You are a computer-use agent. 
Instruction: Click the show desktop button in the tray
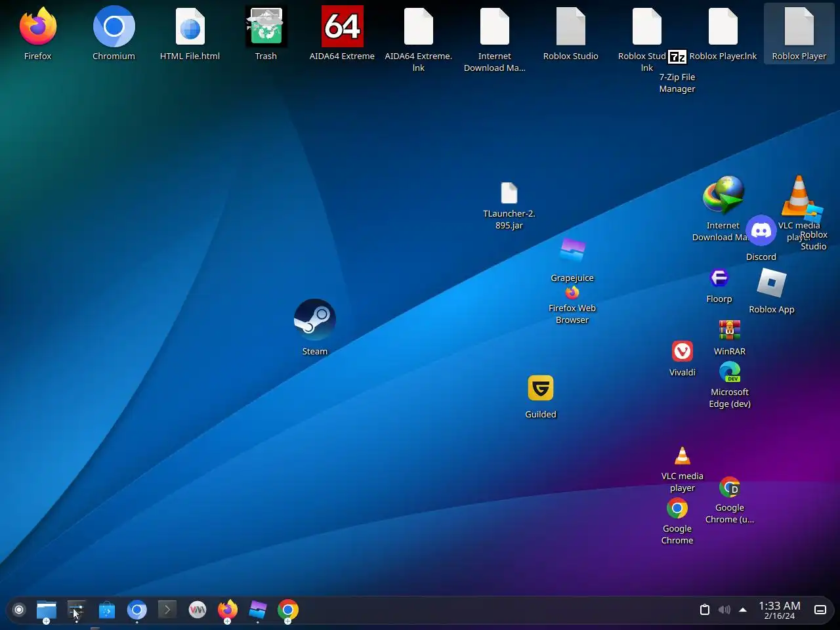(x=820, y=610)
